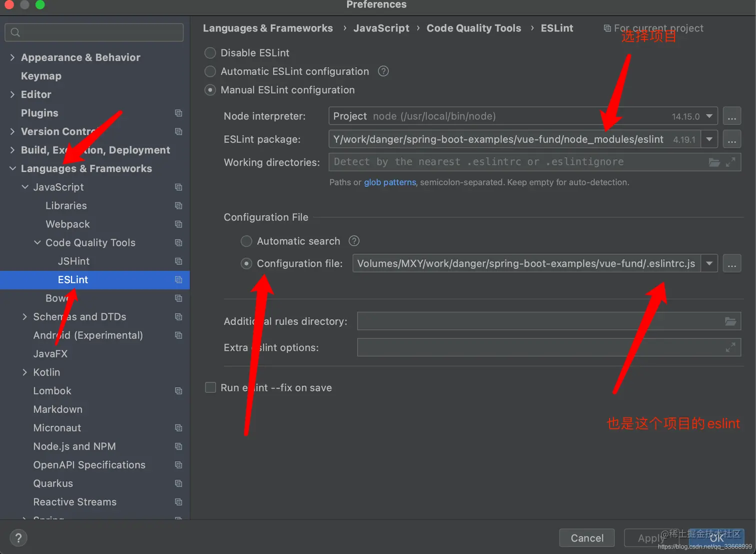Screen dimensions: 756x554
Task: Open the Help question-mark button at bottom left
Action: click(x=18, y=538)
